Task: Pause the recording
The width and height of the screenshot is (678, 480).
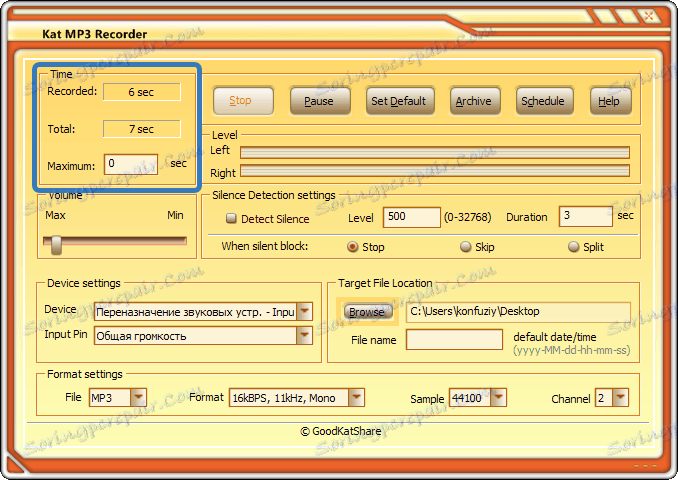Action: [320, 101]
